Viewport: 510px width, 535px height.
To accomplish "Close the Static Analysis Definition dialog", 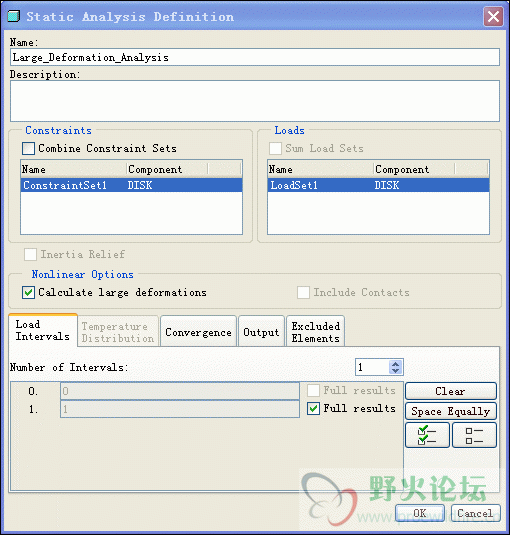I will (x=493, y=16).
